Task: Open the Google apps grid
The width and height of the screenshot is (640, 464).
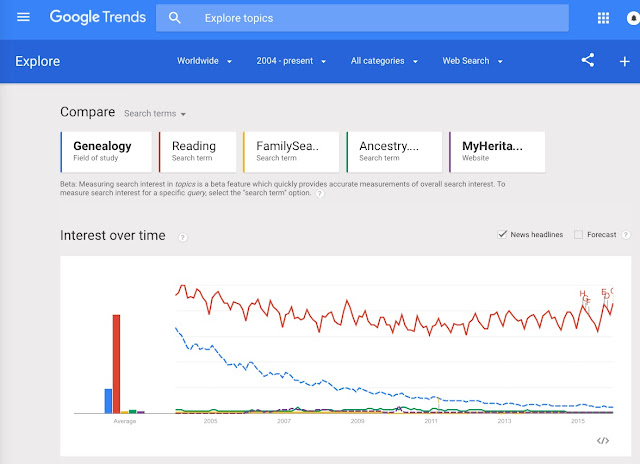Action: click(603, 18)
